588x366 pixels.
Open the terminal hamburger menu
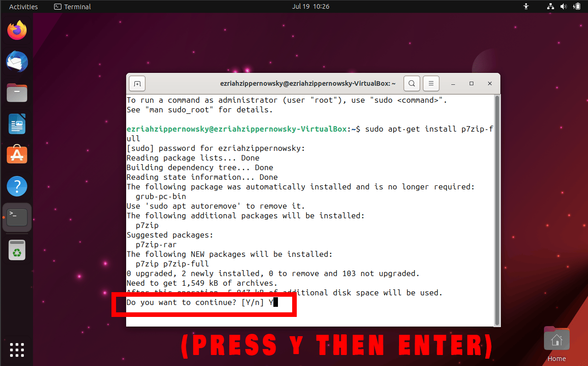[431, 83]
